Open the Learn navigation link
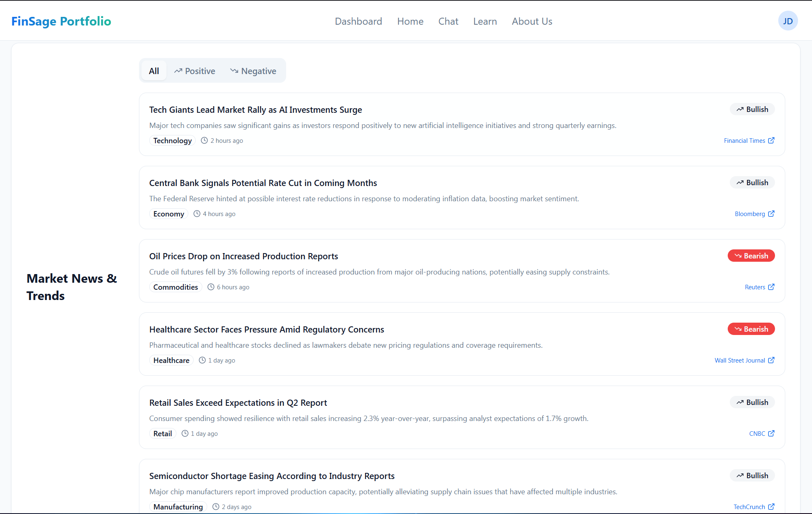The image size is (812, 514). (x=485, y=21)
